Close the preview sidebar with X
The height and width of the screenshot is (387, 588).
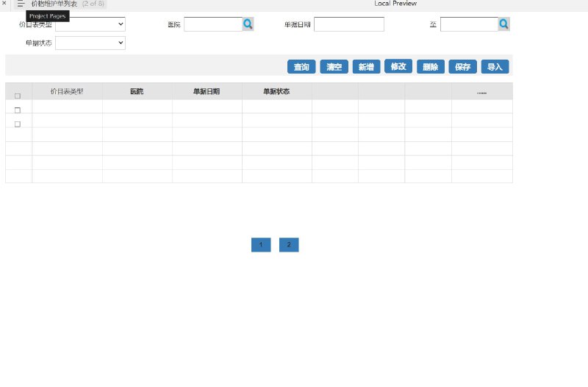pyautogui.click(x=4, y=3)
